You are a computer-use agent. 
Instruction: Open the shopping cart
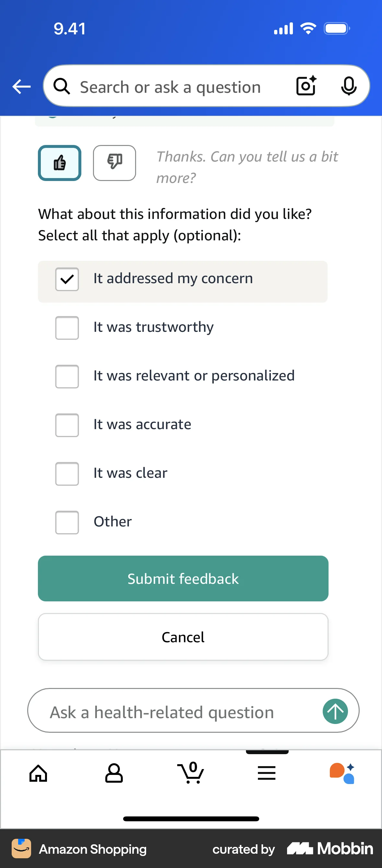coord(191,773)
